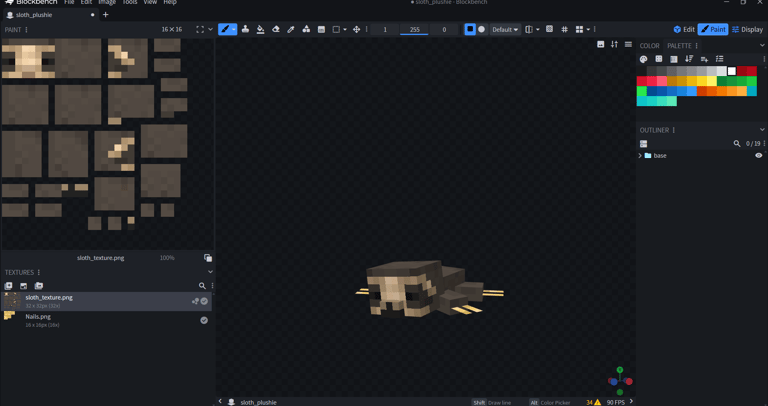
Task: Select the Copy Brush stamp tool
Action: (245, 29)
